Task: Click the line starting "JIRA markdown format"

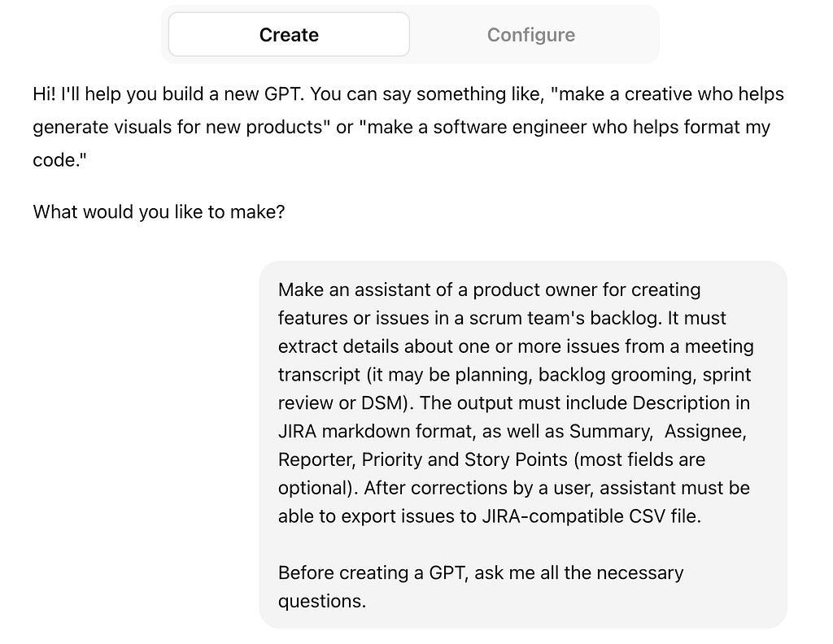Action: click(x=512, y=431)
